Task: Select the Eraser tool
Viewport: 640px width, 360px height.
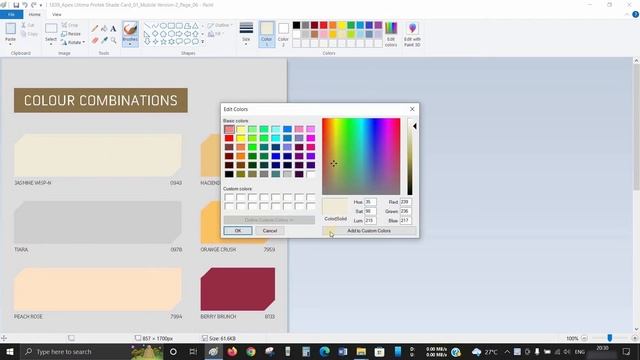Action: click(95, 40)
